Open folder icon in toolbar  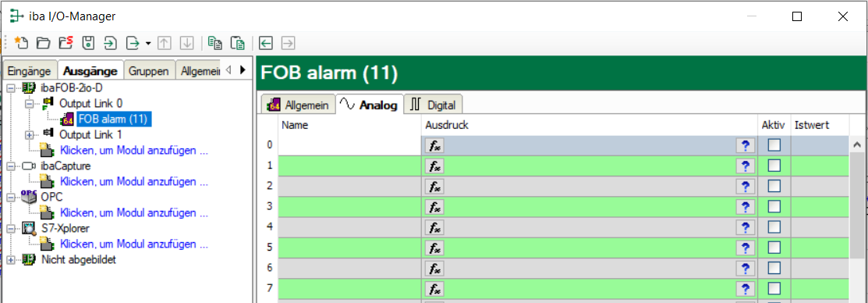coord(43,43)
